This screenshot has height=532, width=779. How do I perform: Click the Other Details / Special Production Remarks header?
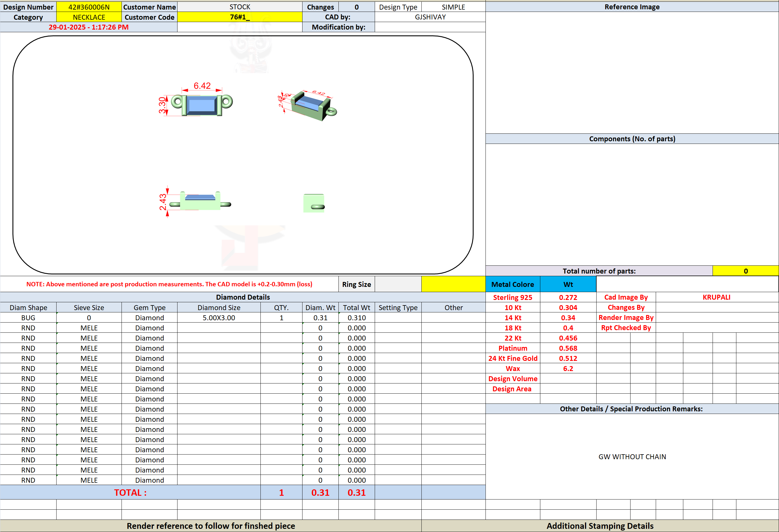[632, 409]
